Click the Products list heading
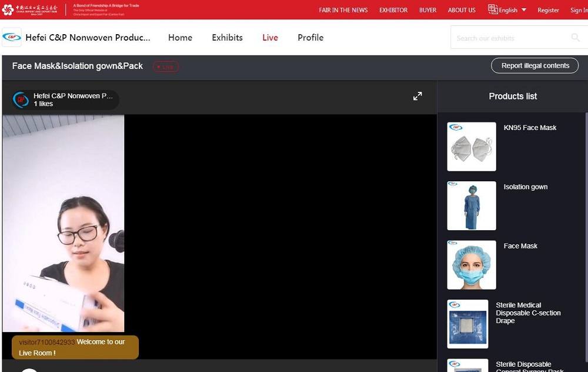 (x=513, y=96)
